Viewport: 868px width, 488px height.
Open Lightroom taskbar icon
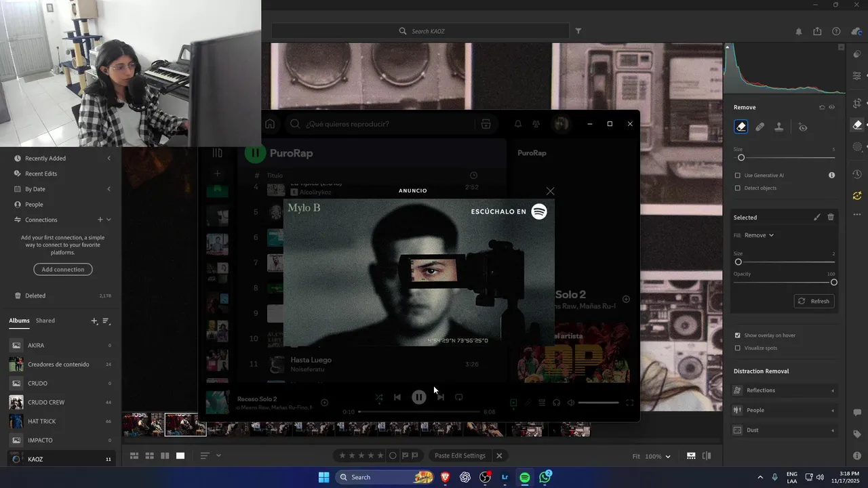[x=505, y=477]
